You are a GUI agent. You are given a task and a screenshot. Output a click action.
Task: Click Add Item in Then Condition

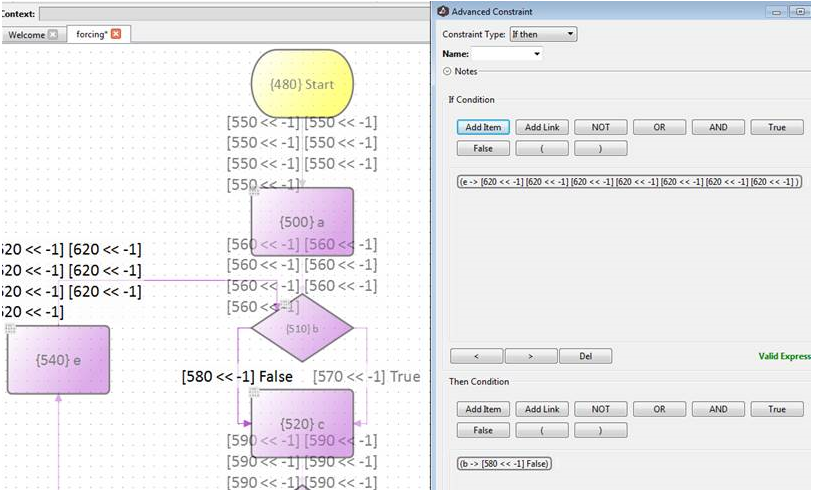(x=483, y=409)
